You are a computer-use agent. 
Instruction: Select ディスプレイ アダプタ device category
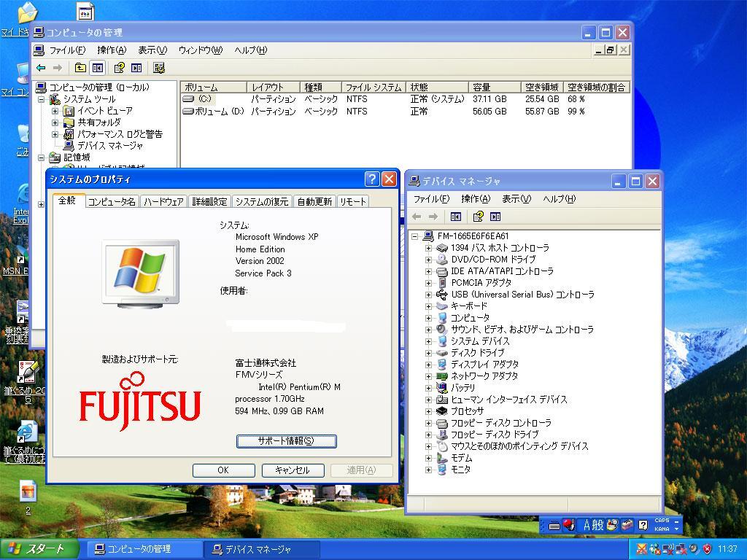[484, 365]
